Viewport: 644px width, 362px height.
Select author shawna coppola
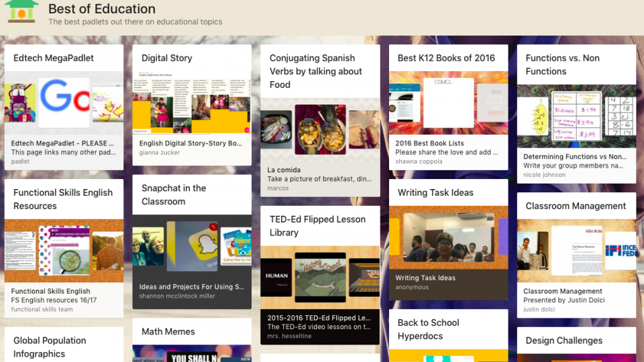419,162
